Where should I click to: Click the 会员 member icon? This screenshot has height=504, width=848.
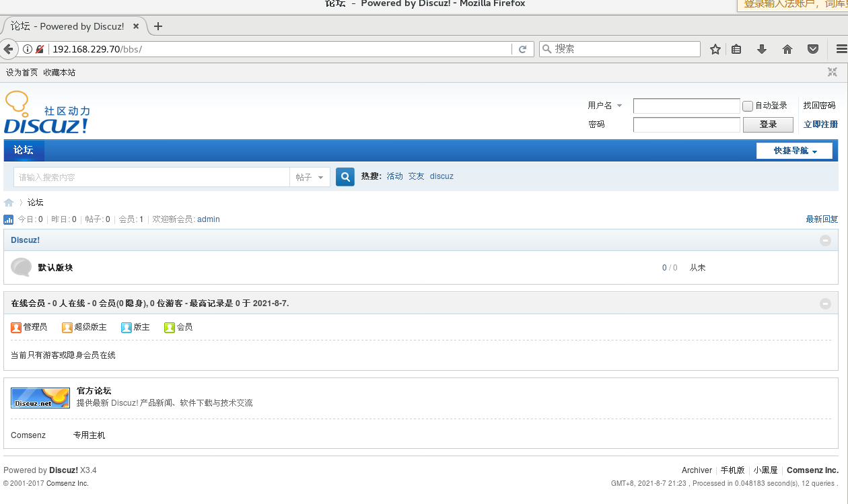coord(170,327)
